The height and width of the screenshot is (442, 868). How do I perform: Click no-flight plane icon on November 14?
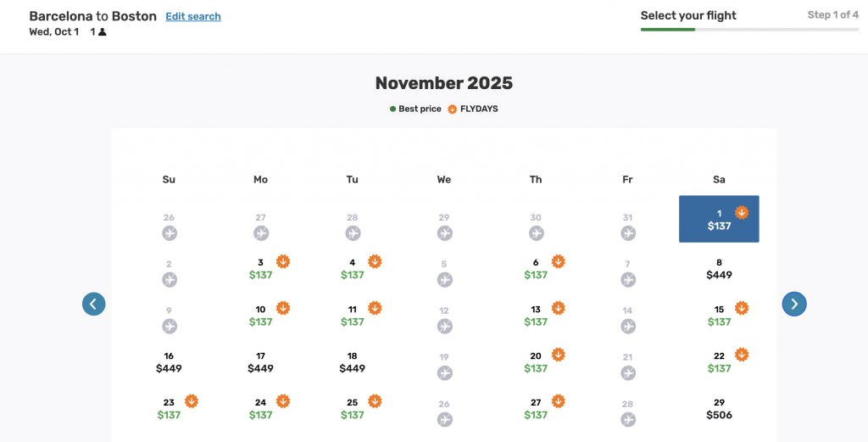tap(628, 327)
